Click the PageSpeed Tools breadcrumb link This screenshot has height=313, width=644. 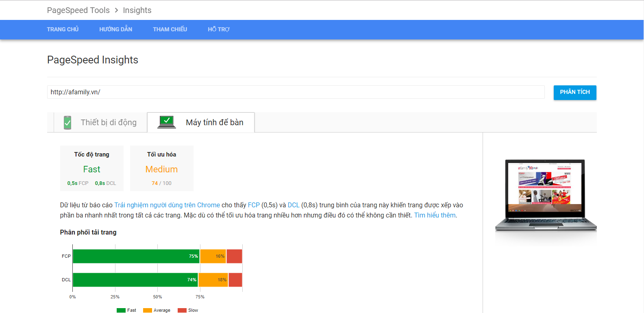click(x=78, y=10)
